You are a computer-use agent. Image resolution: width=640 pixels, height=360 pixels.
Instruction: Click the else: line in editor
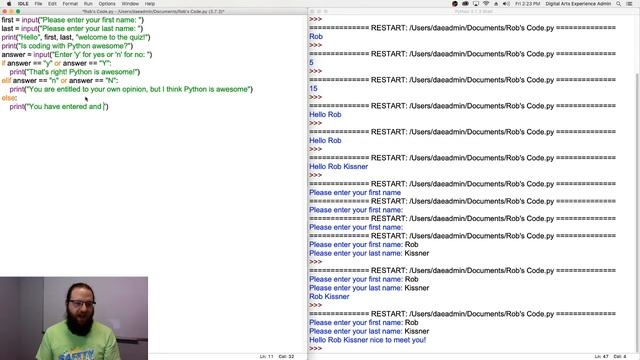pos(9,98)
